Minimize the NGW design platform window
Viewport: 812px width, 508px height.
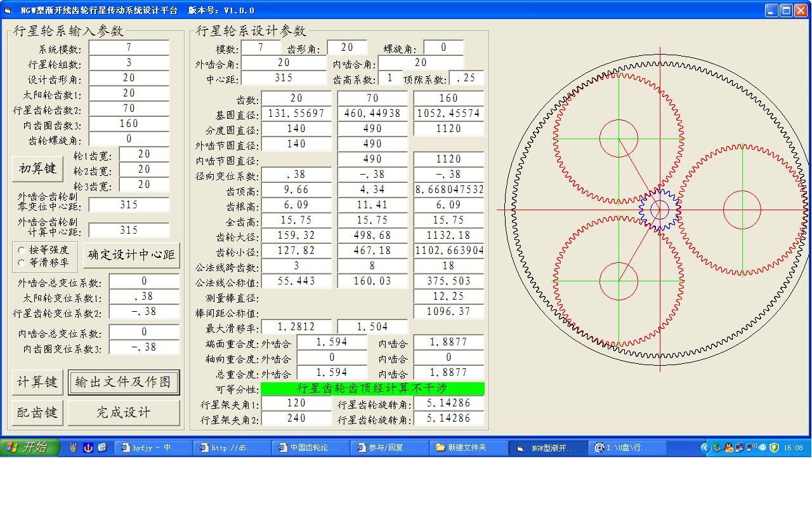point(771,11)
